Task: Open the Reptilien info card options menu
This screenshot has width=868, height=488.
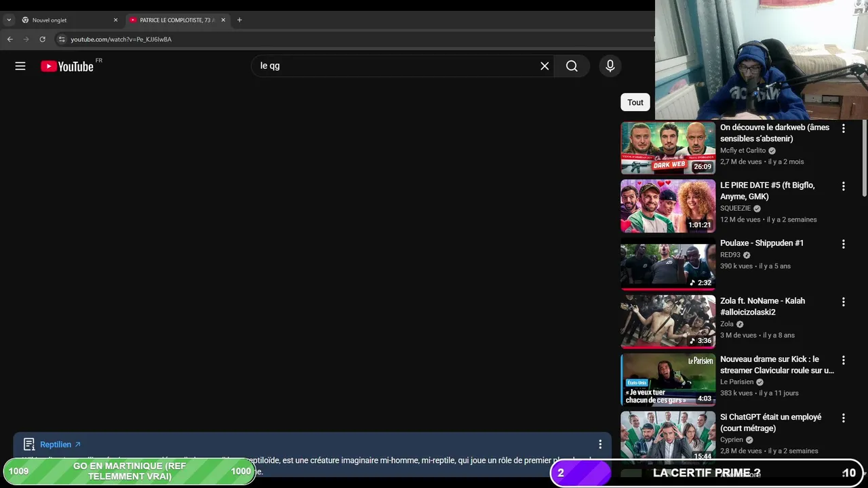Action: tap(599, 445)
